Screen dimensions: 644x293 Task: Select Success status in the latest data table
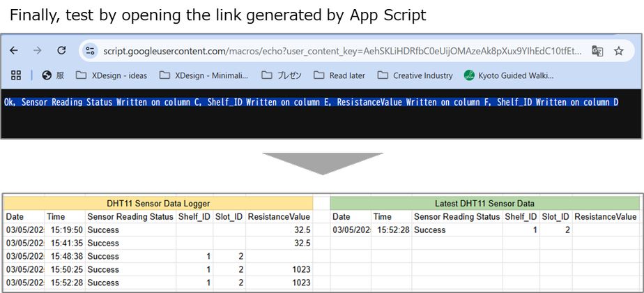pos(457,230)
